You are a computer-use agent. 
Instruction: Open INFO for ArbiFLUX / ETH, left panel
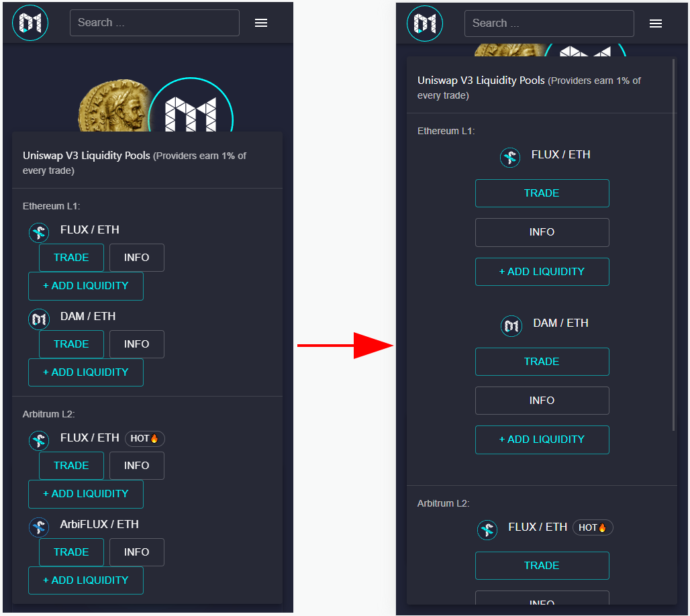pyautogui.click(x=136, y=552)
